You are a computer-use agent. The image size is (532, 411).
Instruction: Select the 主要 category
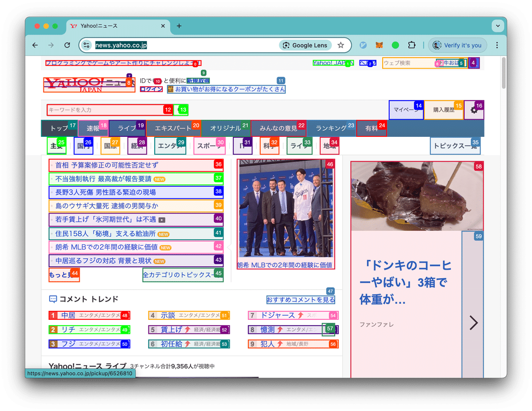(x=56, y=146)
